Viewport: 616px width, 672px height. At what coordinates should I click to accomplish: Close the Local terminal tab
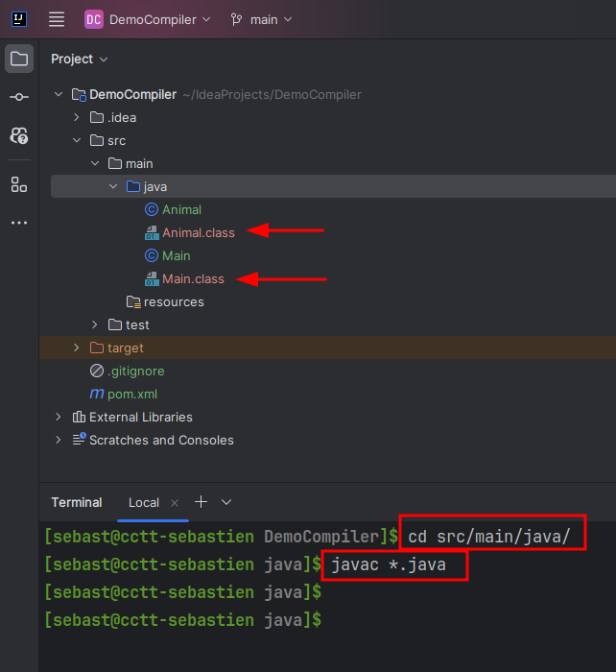(x=175, y=503)
